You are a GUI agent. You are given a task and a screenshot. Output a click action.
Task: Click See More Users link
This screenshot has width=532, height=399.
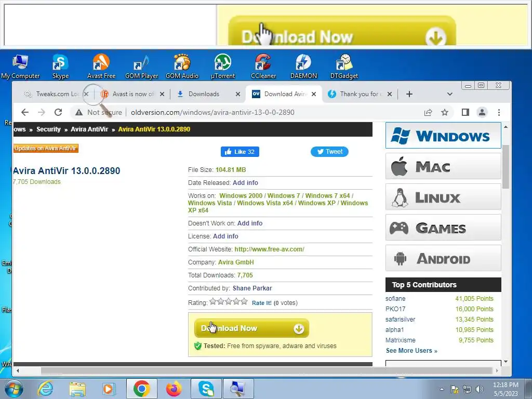coord(411,351)
